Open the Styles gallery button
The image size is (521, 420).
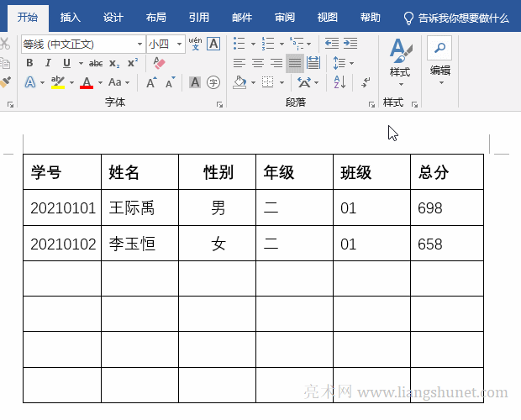[400, 62]
